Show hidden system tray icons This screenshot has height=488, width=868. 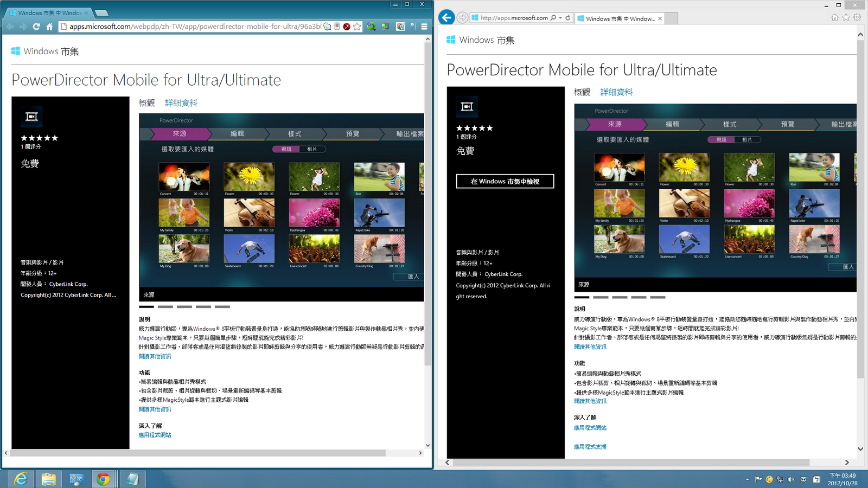[x=748, y=479]
